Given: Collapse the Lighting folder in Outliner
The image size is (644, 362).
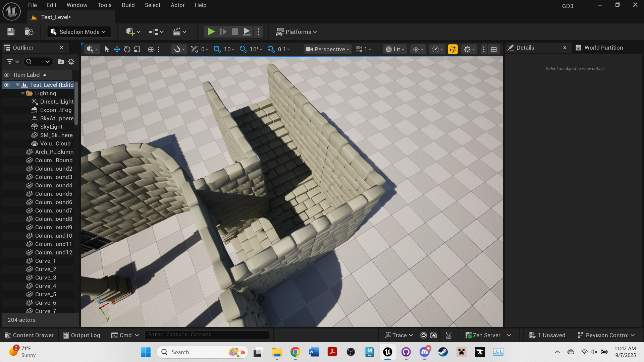Looking at the screenshot, I should (x=23, y=93).
